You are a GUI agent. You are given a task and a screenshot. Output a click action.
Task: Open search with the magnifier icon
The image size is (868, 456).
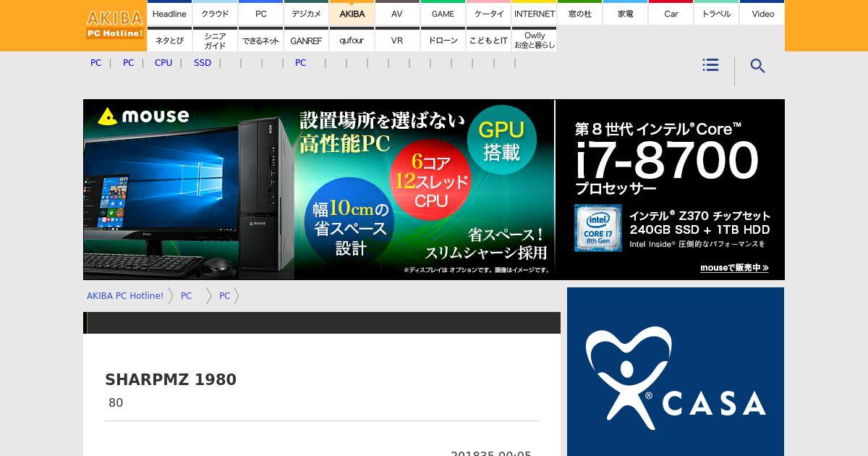[757, 66]
